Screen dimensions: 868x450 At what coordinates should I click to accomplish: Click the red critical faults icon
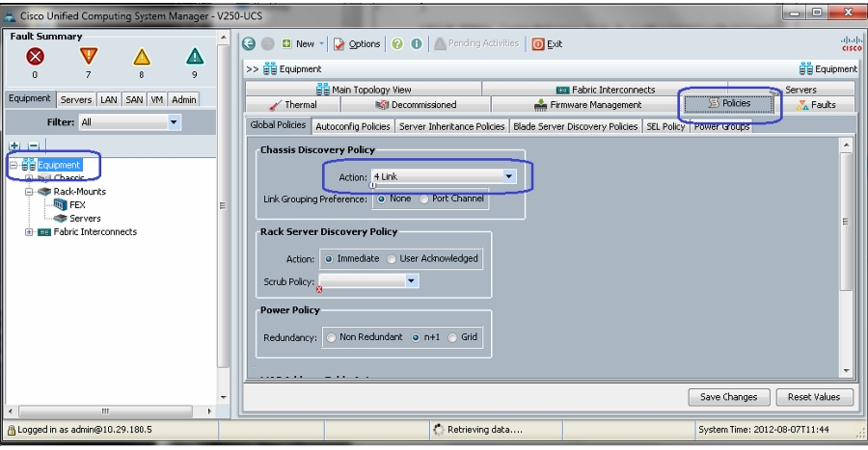click(35, 57)
